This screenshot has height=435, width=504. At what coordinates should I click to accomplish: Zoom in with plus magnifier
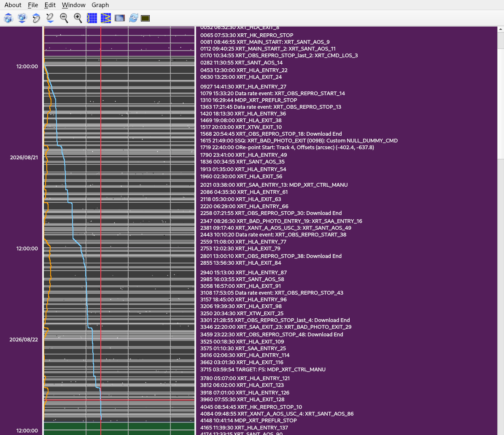click(78, 18)
